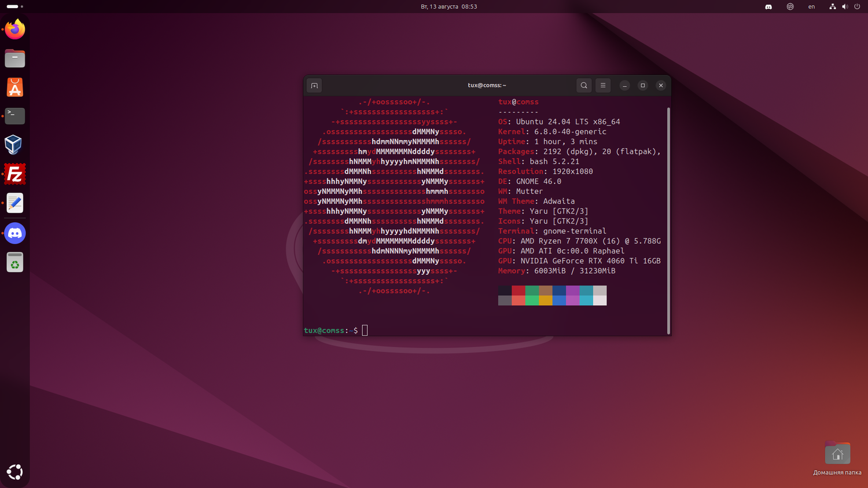Click the 'Memory: 6003MiB / 31230MiB' line
The width and height of the screenshot is (868, 488).
coord(557,271)
